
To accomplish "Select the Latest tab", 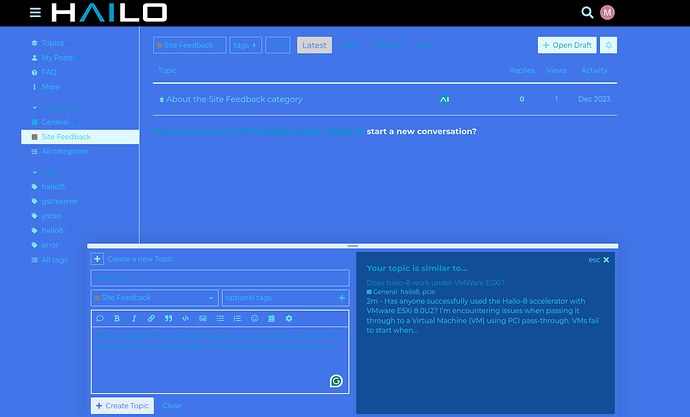I will (314, 45).
